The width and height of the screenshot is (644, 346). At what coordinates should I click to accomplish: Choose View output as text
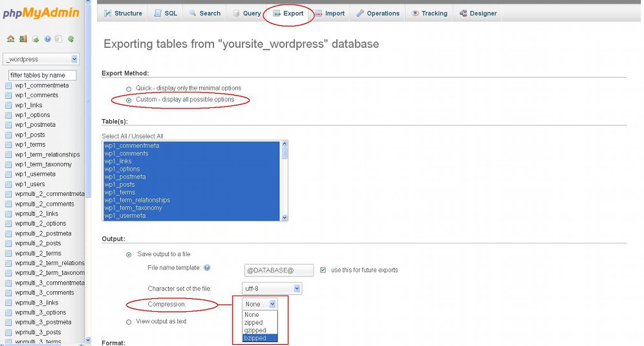point(129,322)
